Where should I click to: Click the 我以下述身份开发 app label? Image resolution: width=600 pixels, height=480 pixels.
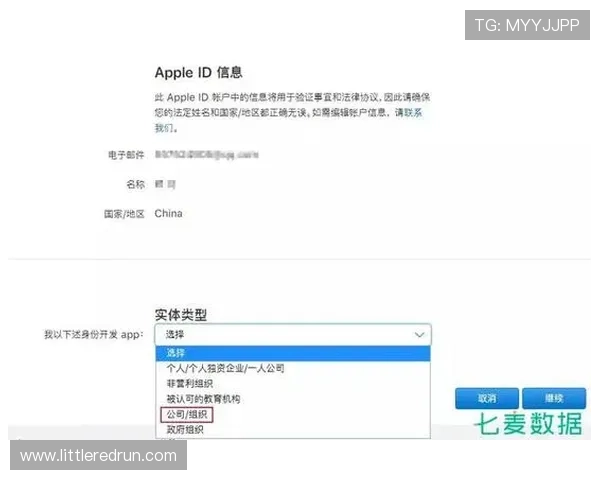pyautogui.click(x=94, y=335)
